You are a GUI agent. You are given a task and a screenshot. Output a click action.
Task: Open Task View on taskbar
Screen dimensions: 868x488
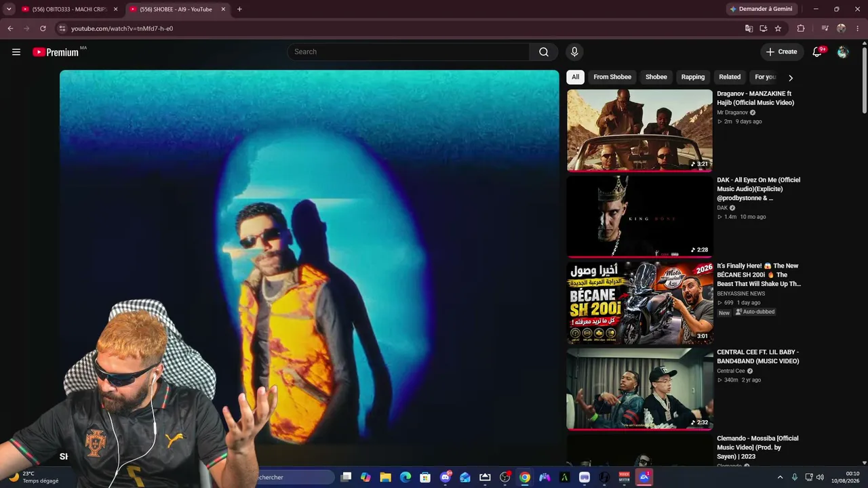click(x=346, y=477)
